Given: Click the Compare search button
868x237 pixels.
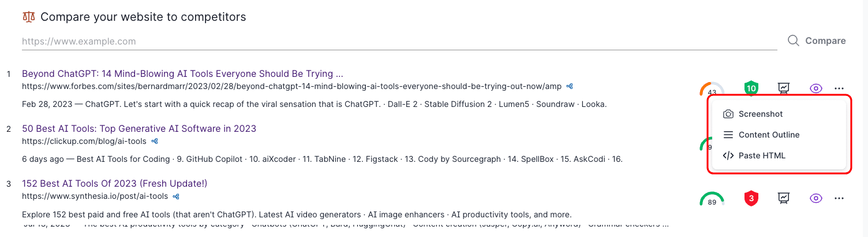Looking at the screenshot, I should click(817, 40).
